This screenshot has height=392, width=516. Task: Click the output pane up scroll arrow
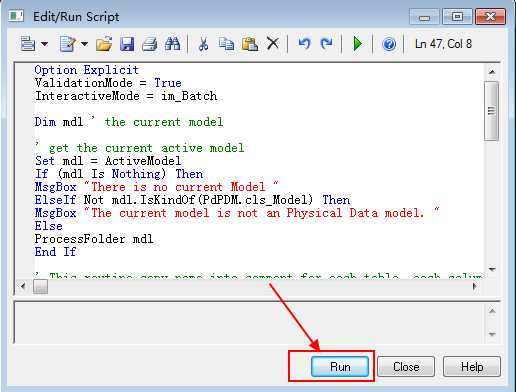pos(492,311)
